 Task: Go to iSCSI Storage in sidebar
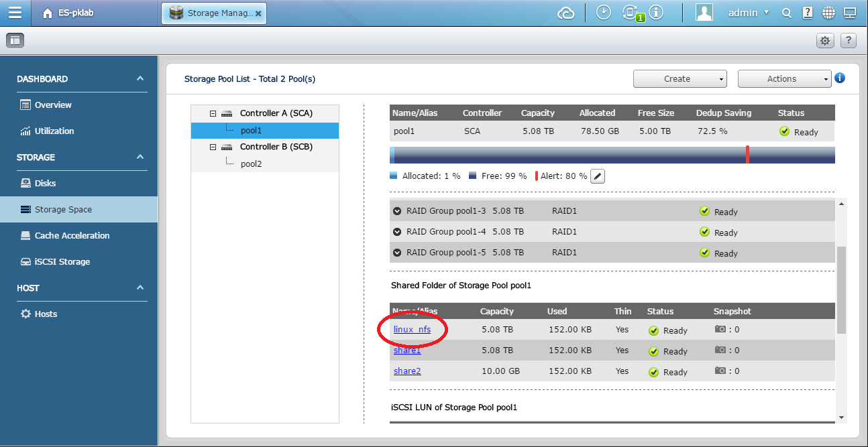pyautogui.click(x=62, y=261)
